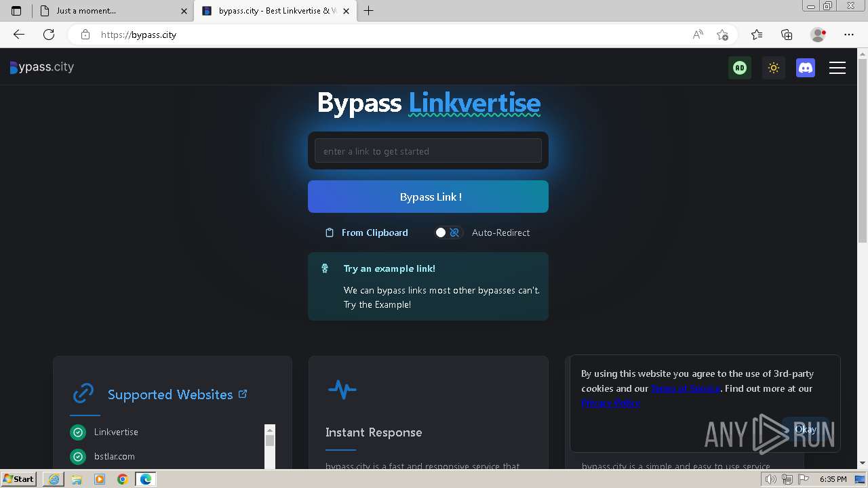Click the bstlar.com entry in the list
The width and height of the screenshot is (868, 488).
[115, 456]
